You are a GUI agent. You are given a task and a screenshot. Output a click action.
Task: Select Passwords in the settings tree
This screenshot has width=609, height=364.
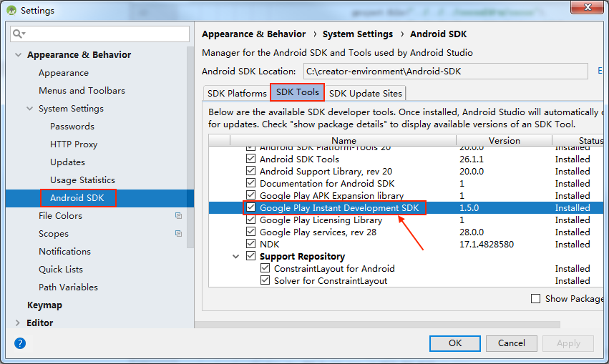pyautogui.click(x=72, y=127)
